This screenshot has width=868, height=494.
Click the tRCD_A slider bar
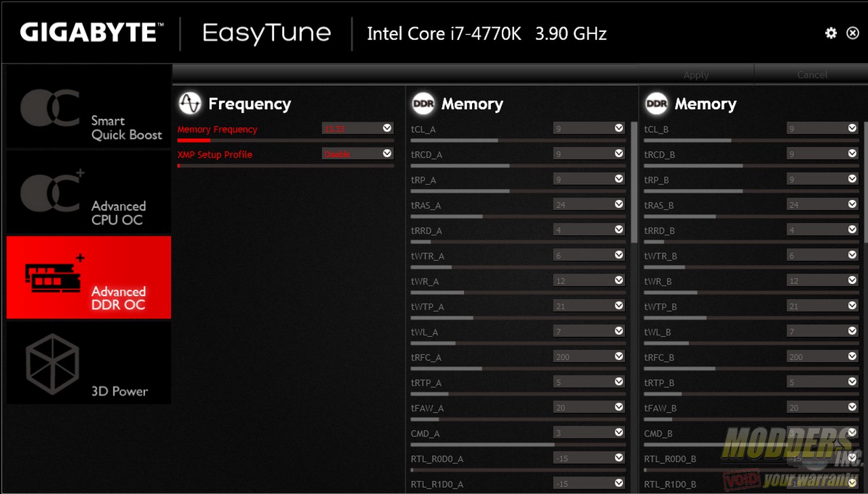(518, 165)
